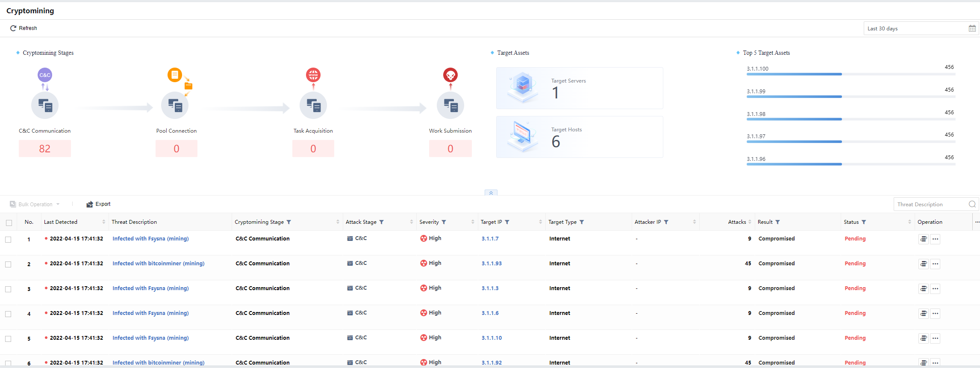Tick the checkbox for row 4

[8, 314]
